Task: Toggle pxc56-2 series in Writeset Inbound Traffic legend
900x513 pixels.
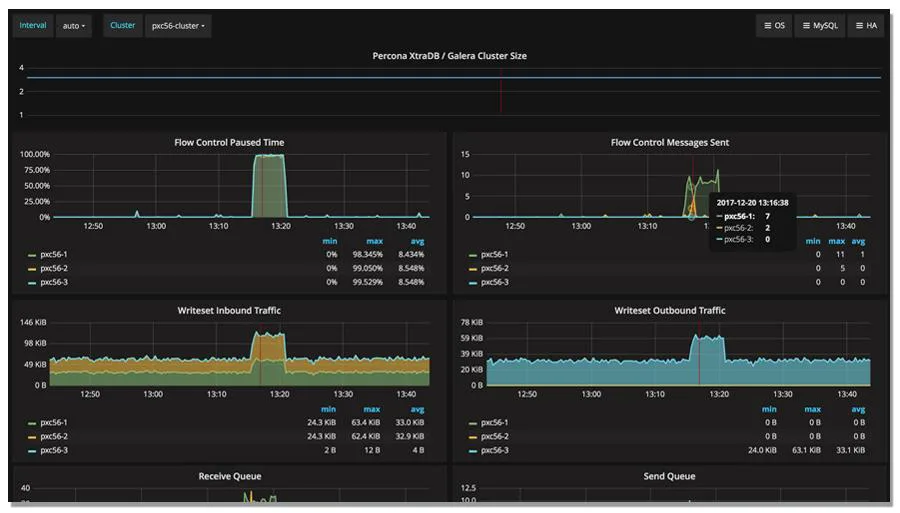Action: (53, 436)
